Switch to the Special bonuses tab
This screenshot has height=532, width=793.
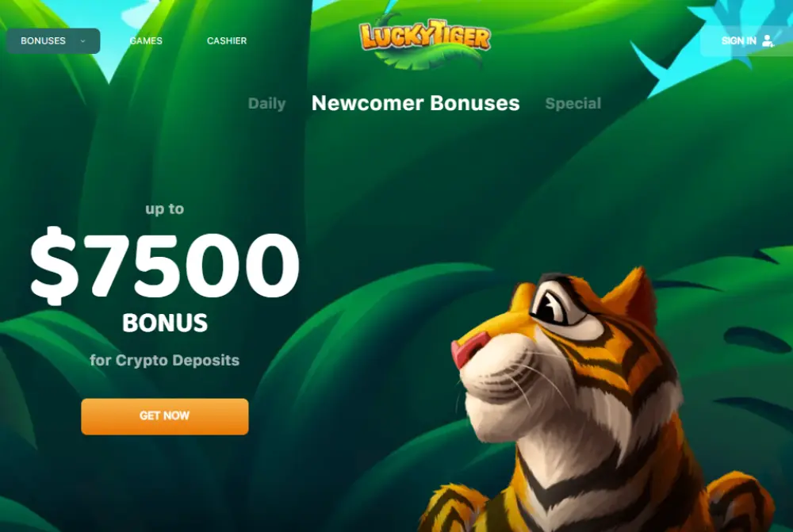[573, 104]
